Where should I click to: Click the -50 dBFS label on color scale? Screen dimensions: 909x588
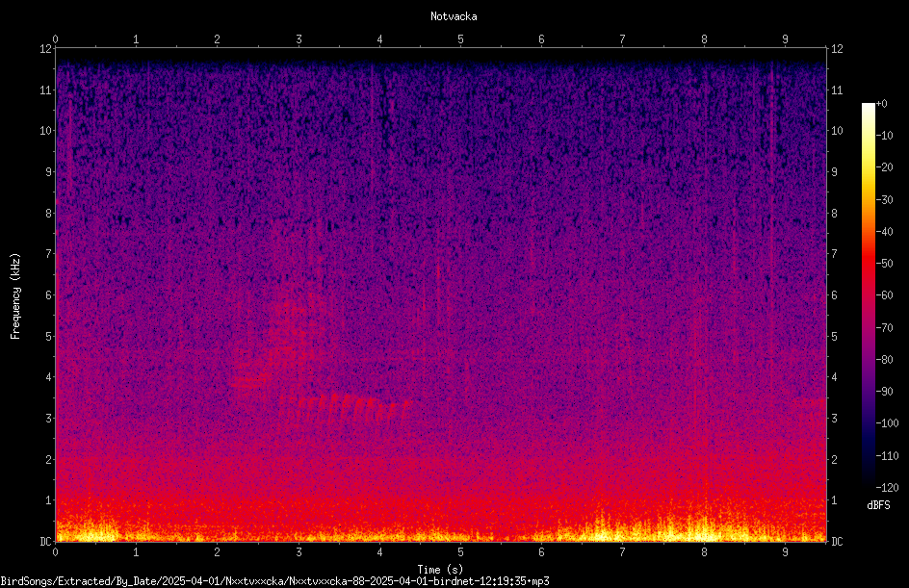tap(885, 263)
